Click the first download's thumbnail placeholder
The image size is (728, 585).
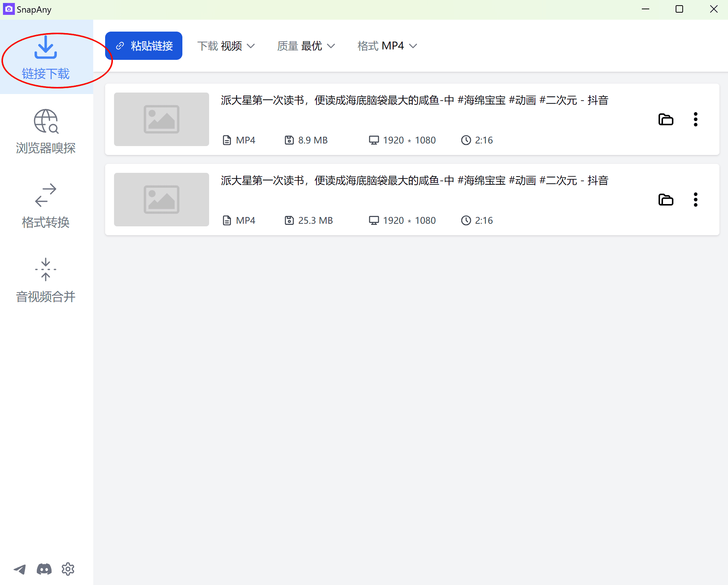point(161,119)
